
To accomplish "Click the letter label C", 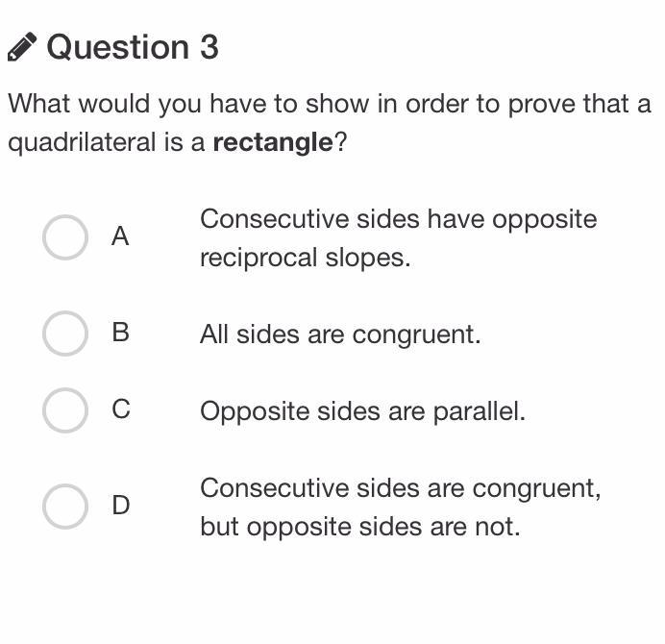I will click(x=120, y=409).
